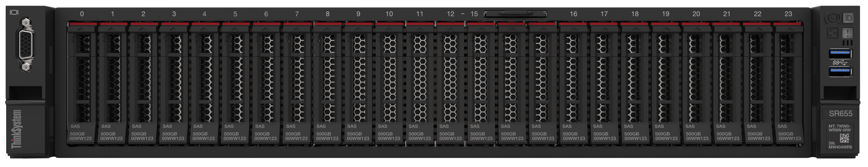Click the bay number 16 label
The height and width of the screenshot is (167, 868).
click(x=573, y=14)
